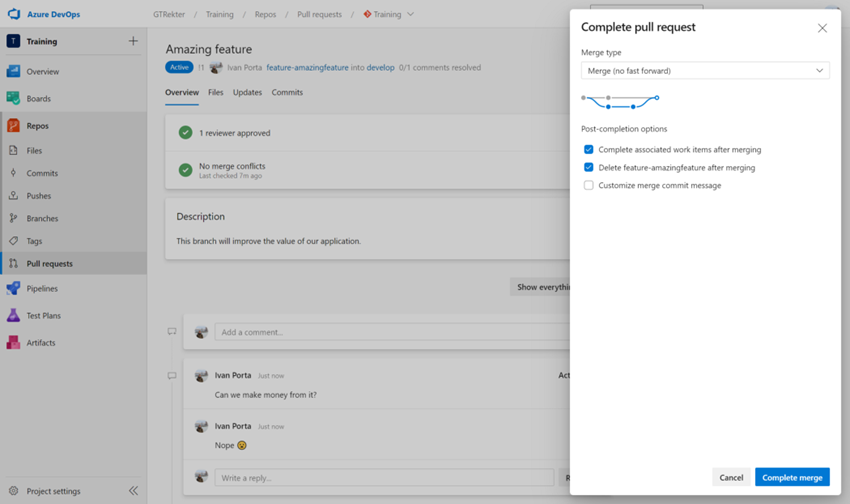Click the Training breadcrumb after GTRekter
The width and height of the screenshot is (850, 504).
[x=220, y=15]
